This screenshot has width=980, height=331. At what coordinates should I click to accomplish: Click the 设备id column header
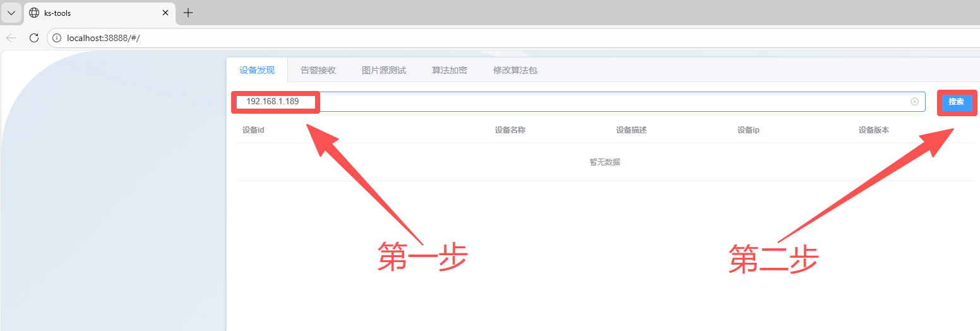[253, 130]
